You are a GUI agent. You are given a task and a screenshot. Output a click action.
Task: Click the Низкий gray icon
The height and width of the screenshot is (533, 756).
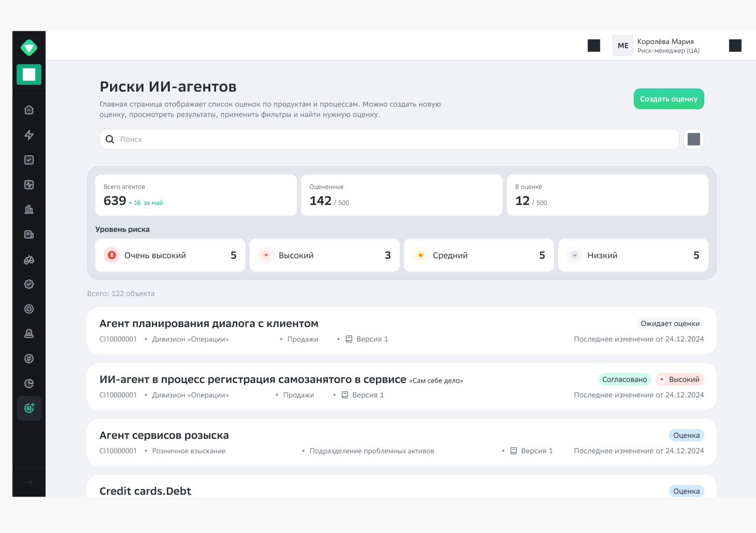pos(575,255)
